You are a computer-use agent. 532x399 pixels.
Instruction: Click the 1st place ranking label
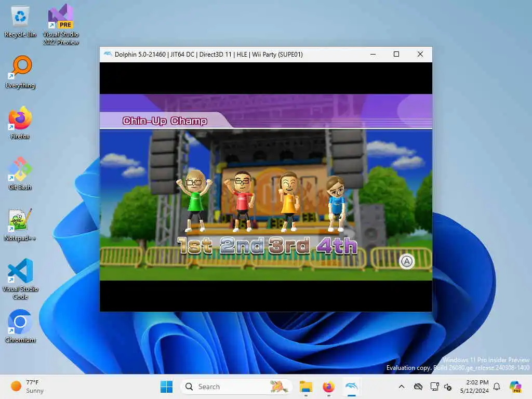(x=195, y=246)
